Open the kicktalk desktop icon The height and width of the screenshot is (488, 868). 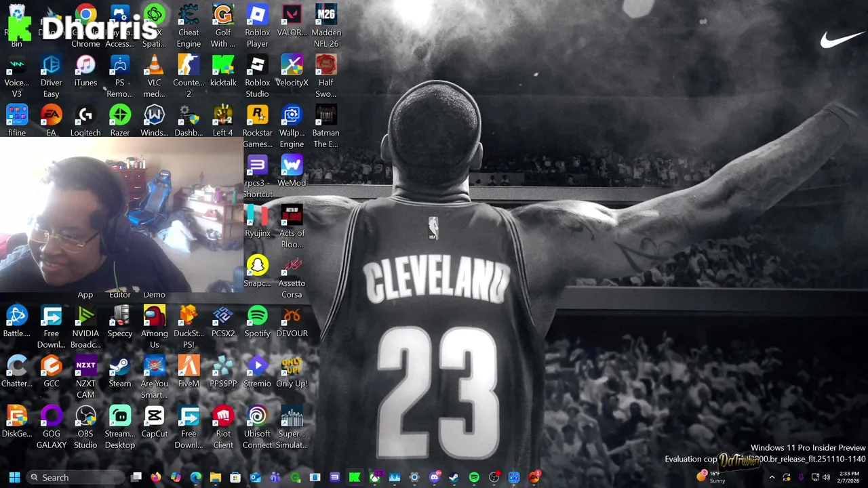[223, 70]
